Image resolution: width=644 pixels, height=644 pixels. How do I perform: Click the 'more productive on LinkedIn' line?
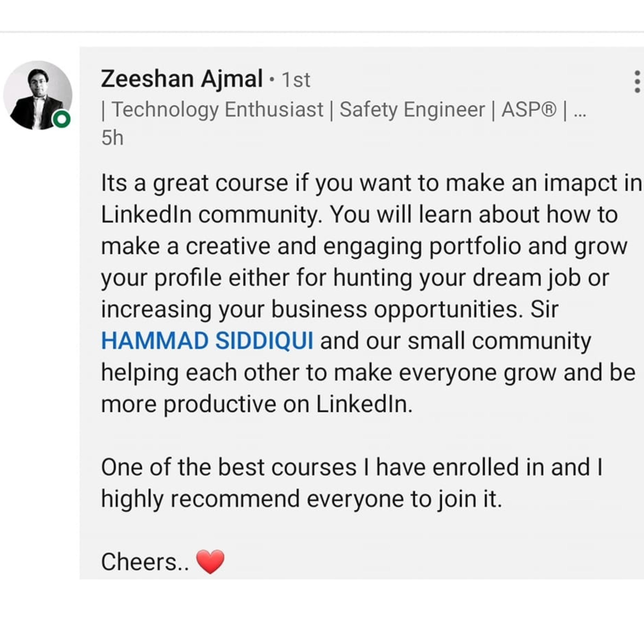(257, 404)
